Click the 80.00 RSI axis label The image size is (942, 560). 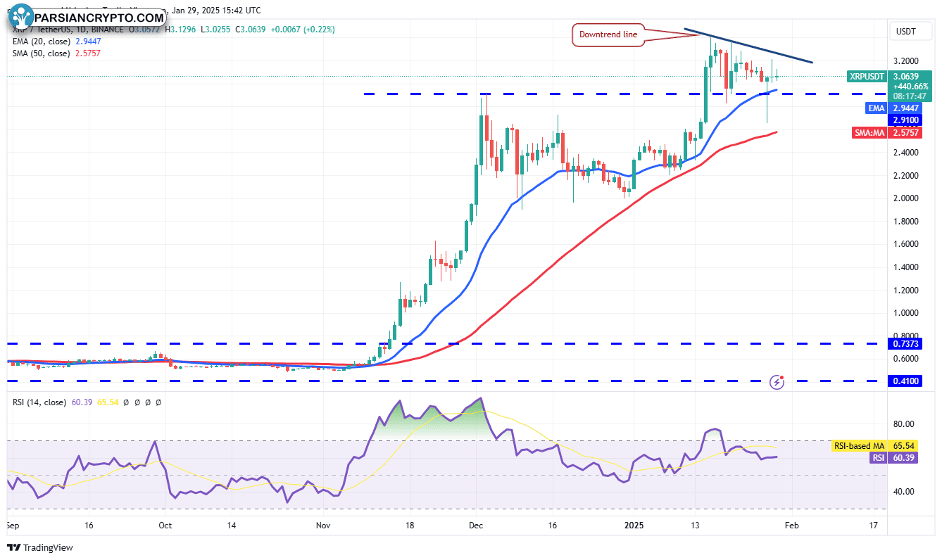905,424
